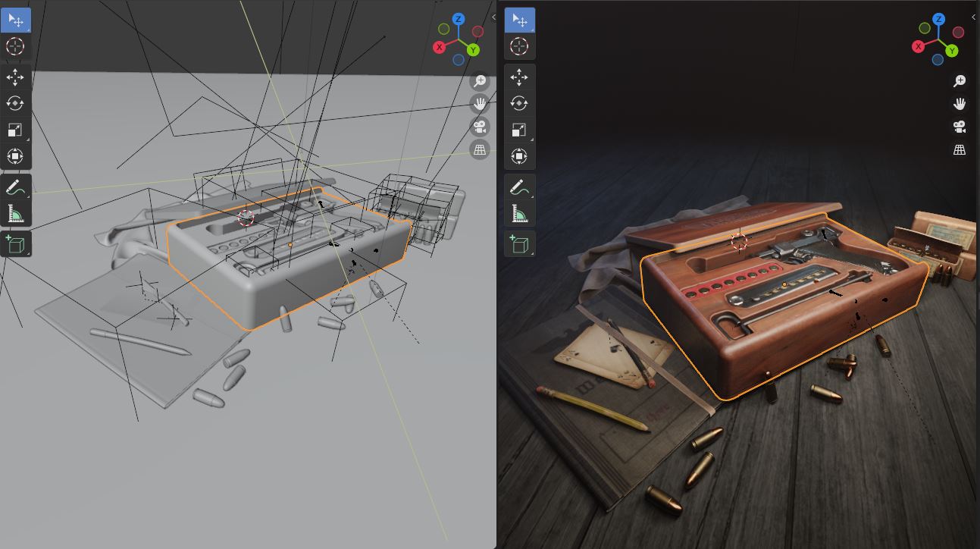Click the blue Z axis on the right navigation gizmo
The height and width of the screenshot is (549, 980).
click(x=938, y=20)
